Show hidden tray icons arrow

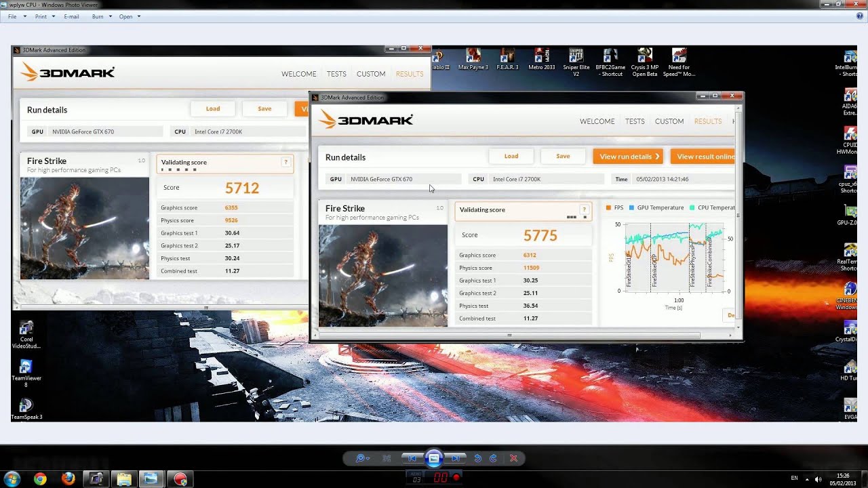808,479
